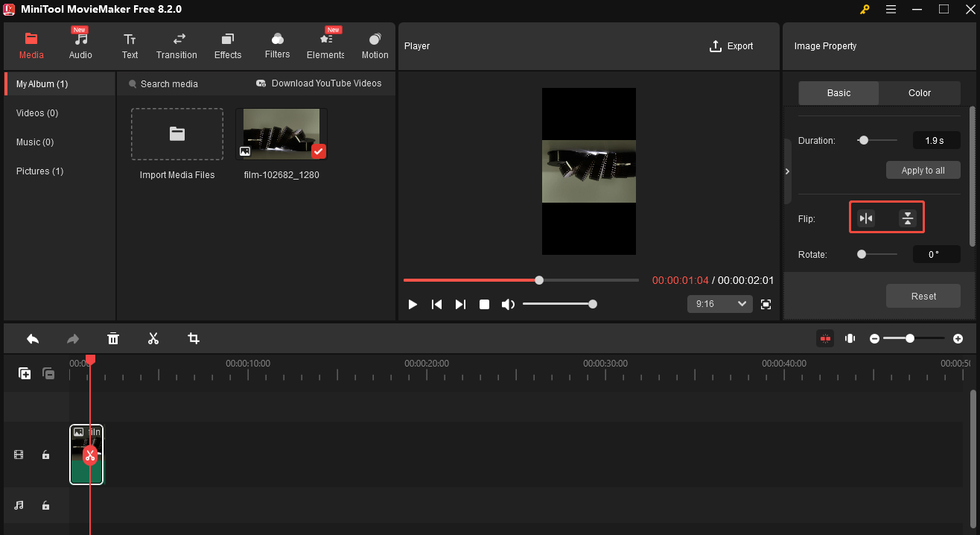Click Download YouTube Videos link
The image size is (980, 535).
pos(319,83)
